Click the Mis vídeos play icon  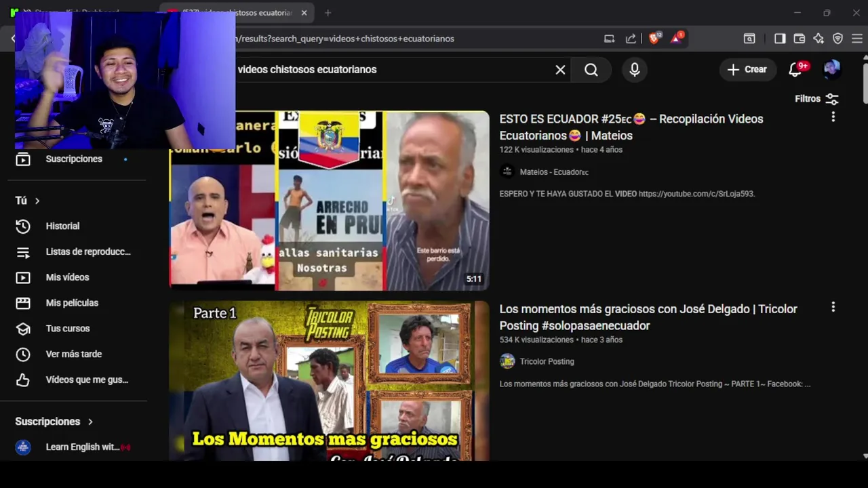(x=23, y=278)
